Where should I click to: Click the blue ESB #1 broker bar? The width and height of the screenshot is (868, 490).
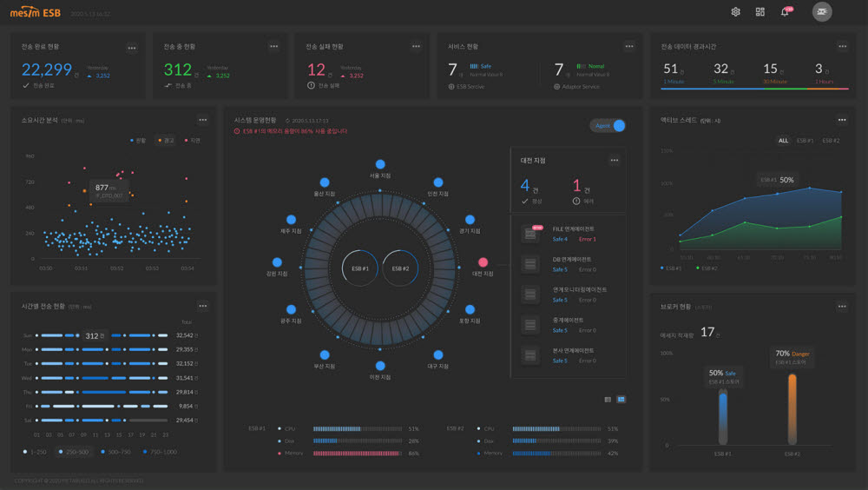pyautogui.click(x=723, y=417)
